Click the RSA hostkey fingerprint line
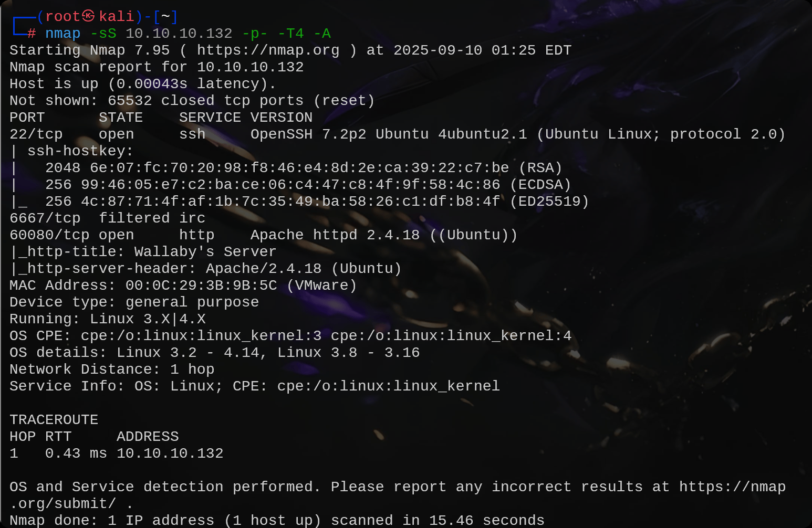The width and height of the screenshot is (812, 528). [304, 168]
